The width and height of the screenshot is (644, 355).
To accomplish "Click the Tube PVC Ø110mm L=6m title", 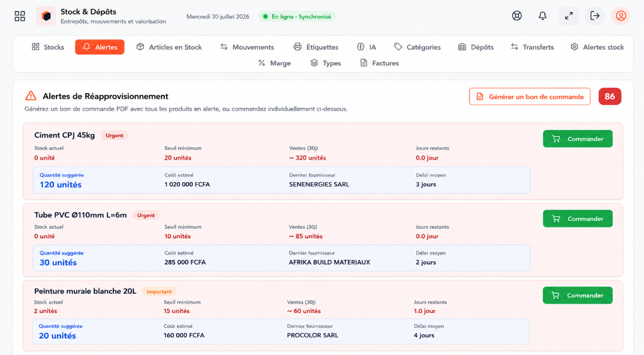I will coord(80,215).
